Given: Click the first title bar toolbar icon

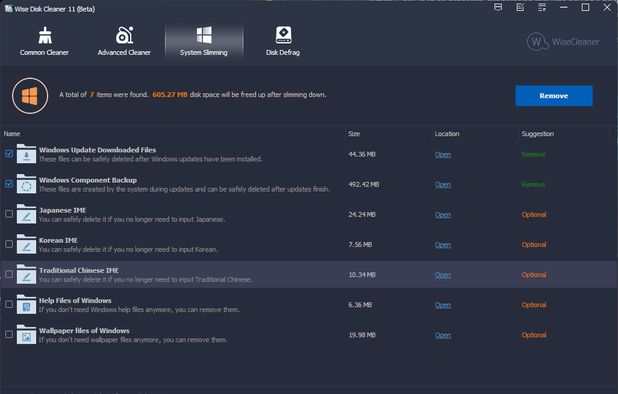Looking at the screenshot, I should [x=498, y=7].
